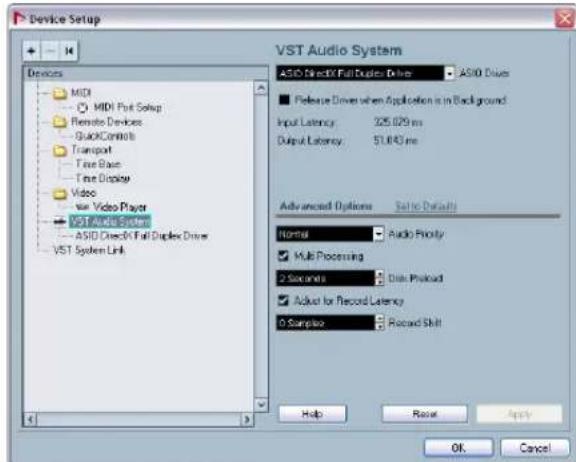Select Time Display under Transport

coord(102,178)
